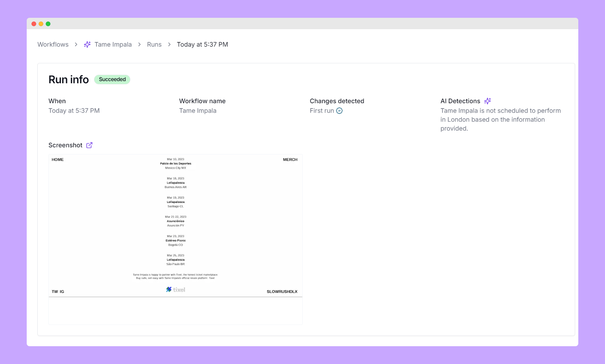
Task: Maximize window with the green button
Action: point(48,24)
